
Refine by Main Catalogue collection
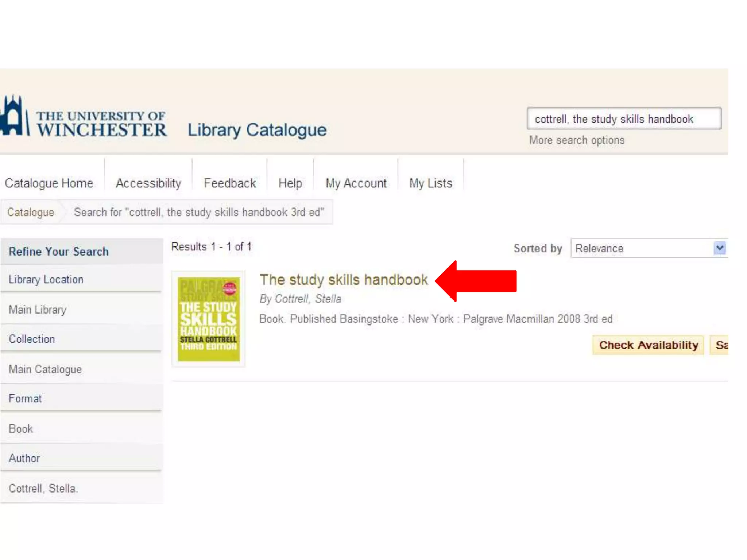[45, 369]
